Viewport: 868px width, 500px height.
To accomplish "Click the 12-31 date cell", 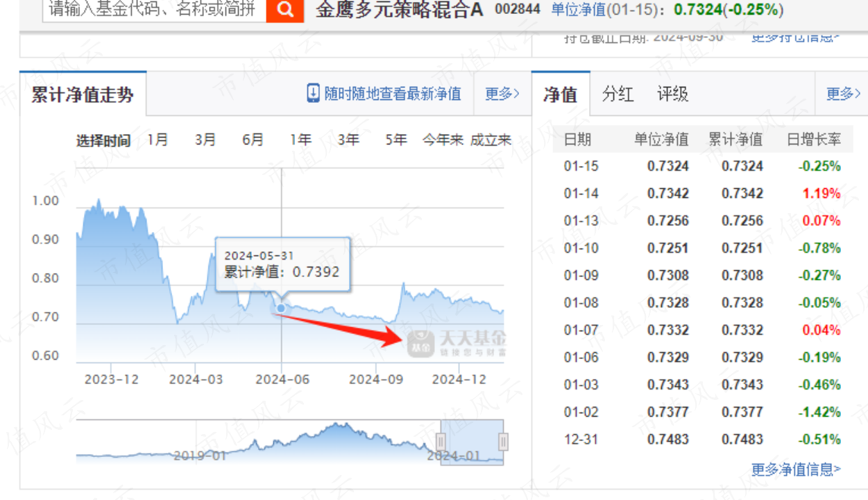I will click(x=581, y=440).
